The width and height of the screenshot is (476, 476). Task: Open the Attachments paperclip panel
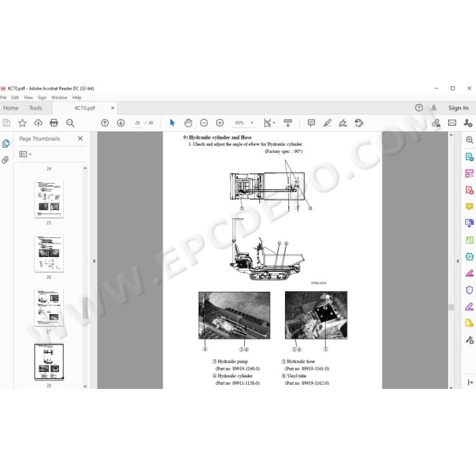5,160
